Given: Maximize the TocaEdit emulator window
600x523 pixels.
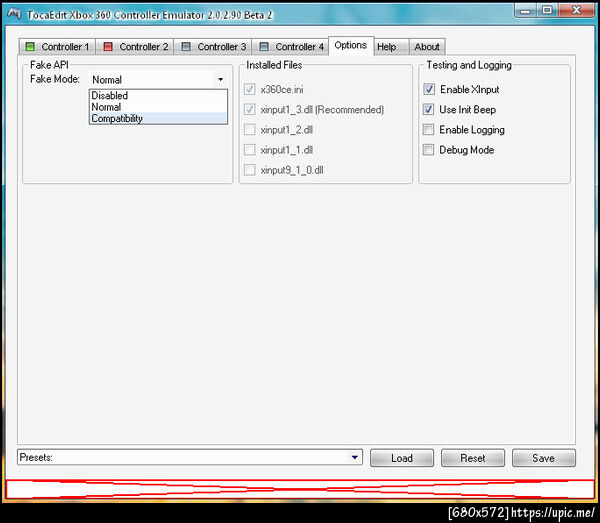Looking at the screenshot, I should (x=547, y=10).
